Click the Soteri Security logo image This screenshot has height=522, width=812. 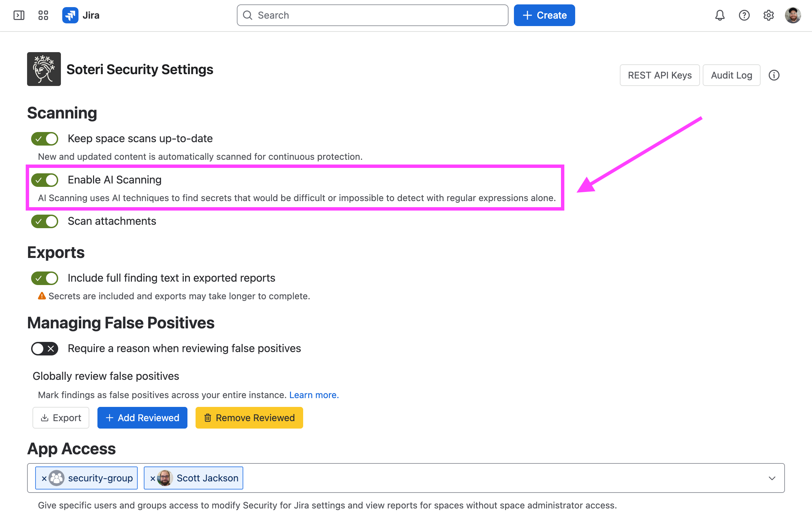(x=44, y=69)
